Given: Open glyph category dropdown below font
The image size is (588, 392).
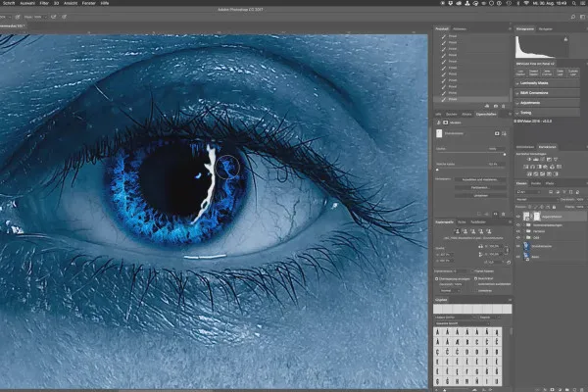Looking at the screenshot, I should pos(462,323).
